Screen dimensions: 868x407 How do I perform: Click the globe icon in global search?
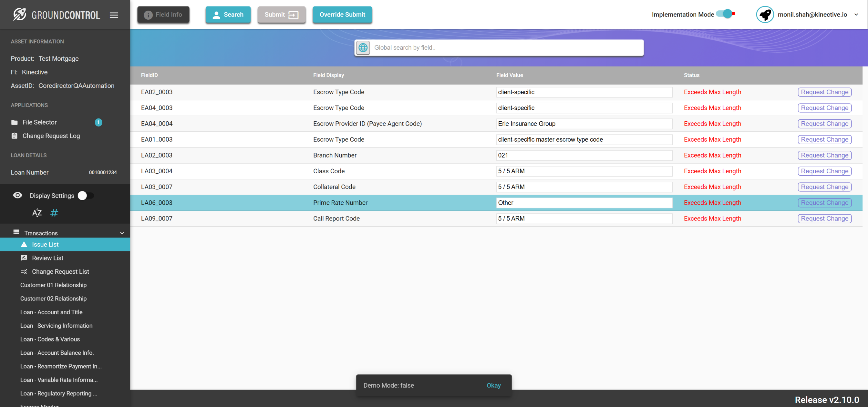(363, 47)
